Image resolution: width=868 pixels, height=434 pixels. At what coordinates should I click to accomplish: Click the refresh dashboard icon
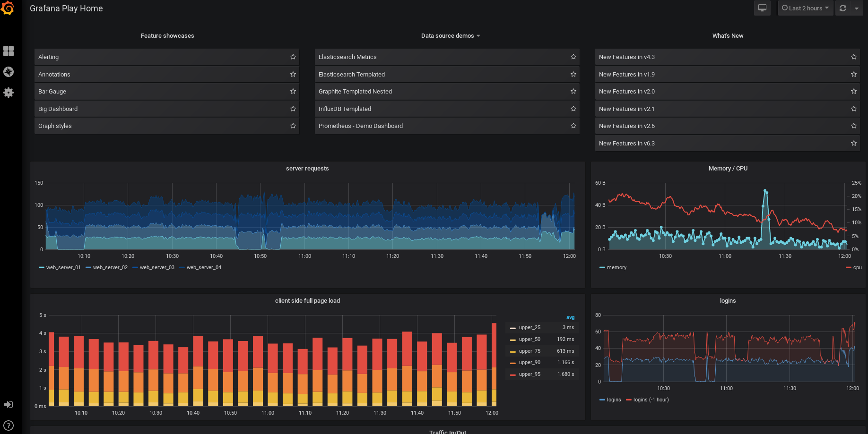pyautogui.click(x=843, y=8)
